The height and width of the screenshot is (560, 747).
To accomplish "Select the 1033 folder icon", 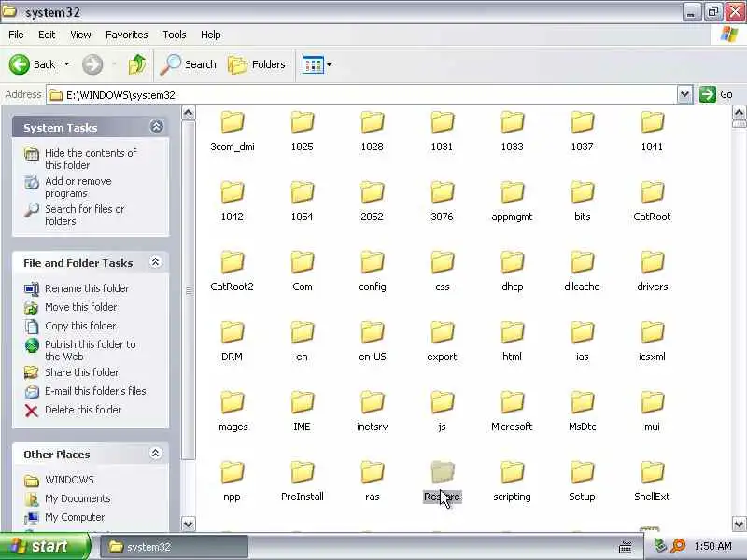I will (513, 122).
